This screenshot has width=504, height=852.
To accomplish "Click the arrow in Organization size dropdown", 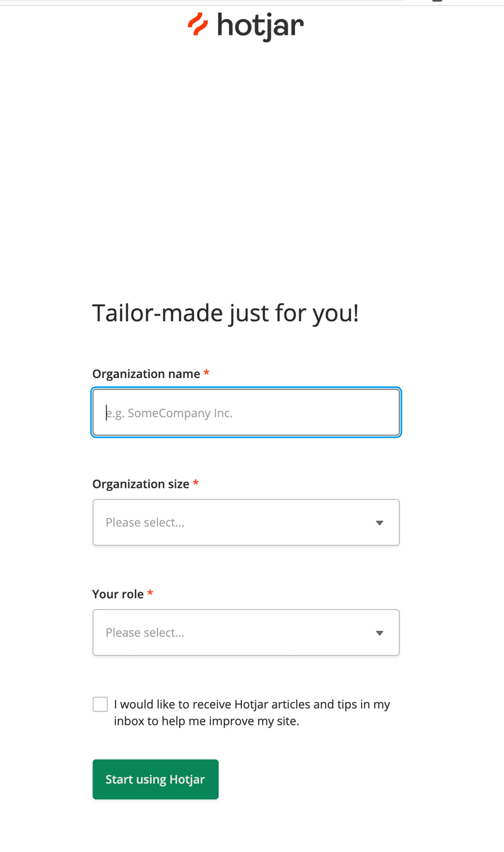I will [x=379, y=523].
